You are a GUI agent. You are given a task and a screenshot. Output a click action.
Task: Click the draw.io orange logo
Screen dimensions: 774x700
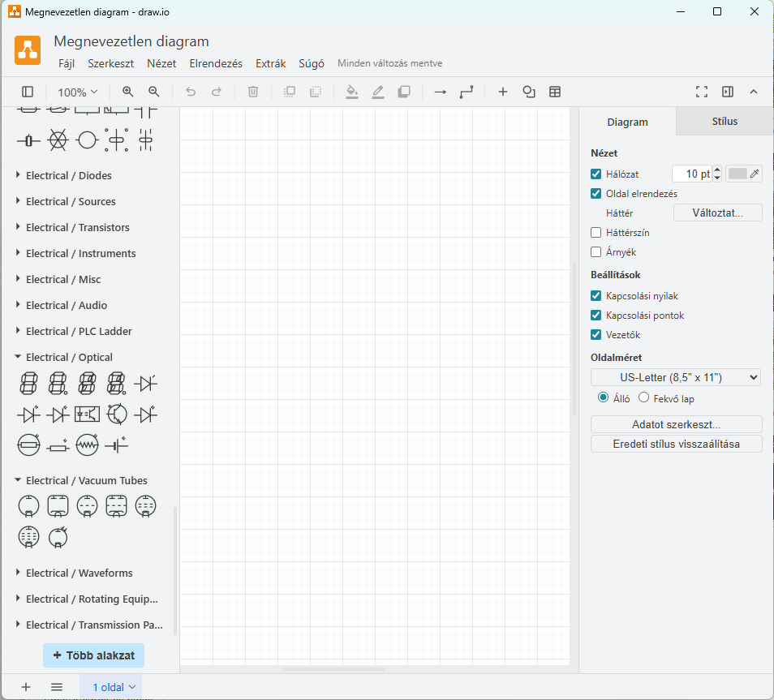click(x=28, y=50)
